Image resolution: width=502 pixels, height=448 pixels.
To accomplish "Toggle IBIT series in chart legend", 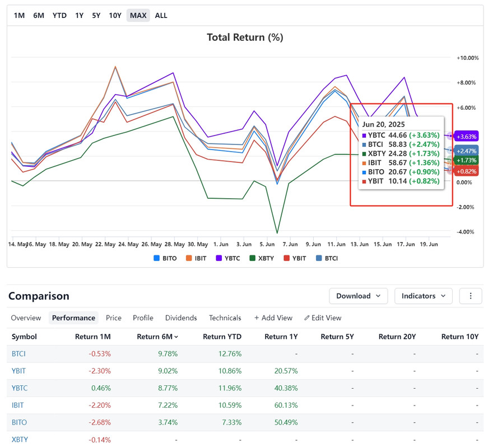I will (196, 258).
